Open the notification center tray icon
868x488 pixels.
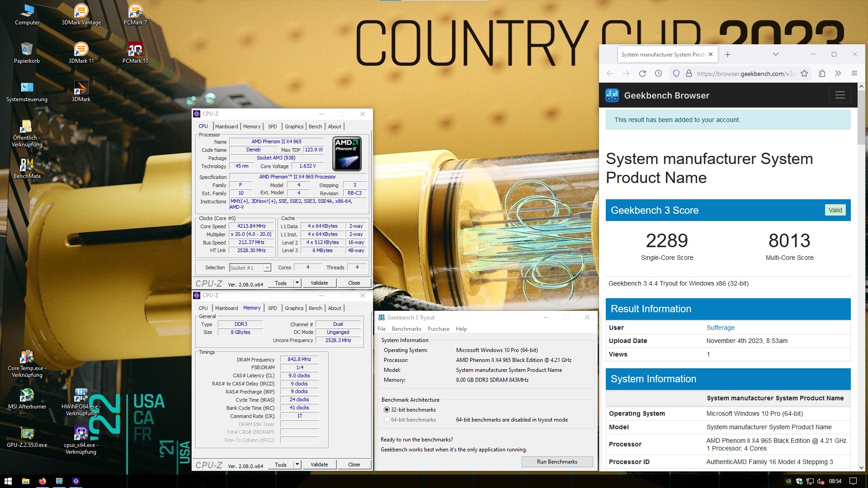[853, 481]
